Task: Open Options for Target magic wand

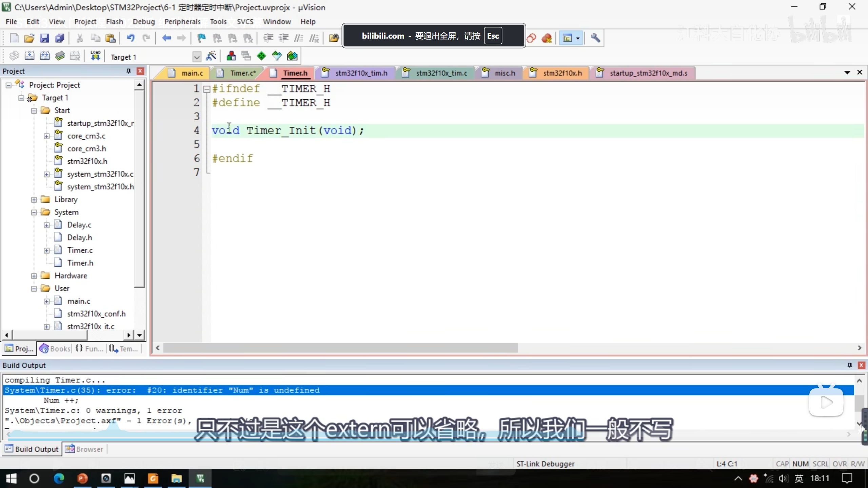Action: tap(211, 56)
